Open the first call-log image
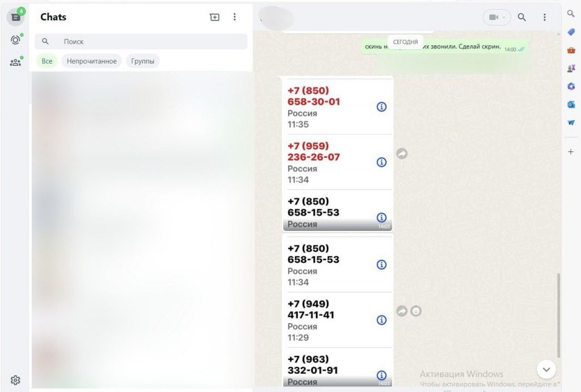The width and height of the screenshot is (581, 392). pos(338,153)
